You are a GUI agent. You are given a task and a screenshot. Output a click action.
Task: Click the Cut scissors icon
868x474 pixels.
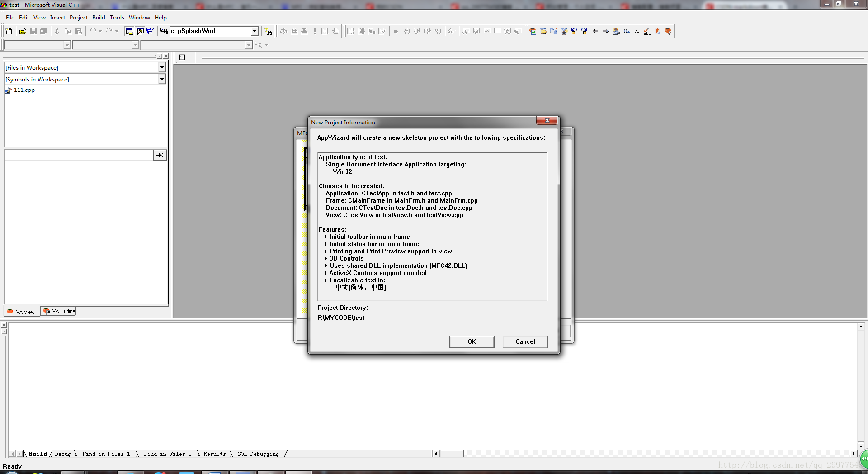(57, 31)
